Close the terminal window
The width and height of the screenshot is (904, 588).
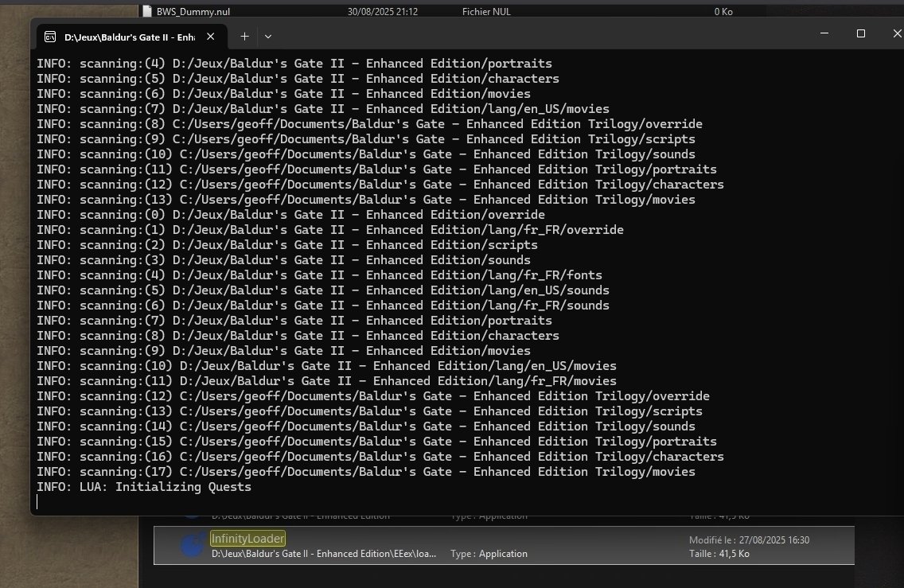(x=897, y=33)
